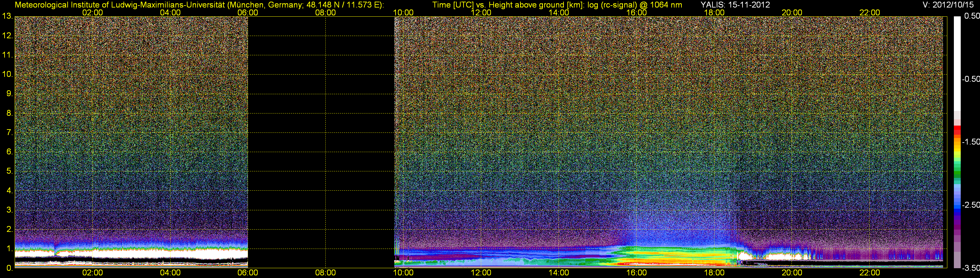Screen dimensions: 980x278
Task: Click "08:00" on the lower time axis
Action: (326, 273)
